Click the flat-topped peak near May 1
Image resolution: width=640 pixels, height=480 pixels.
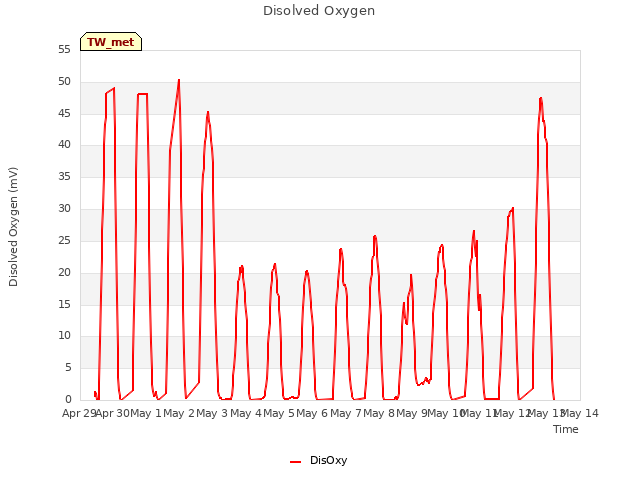pyautogui.click(x=142, y=94)
